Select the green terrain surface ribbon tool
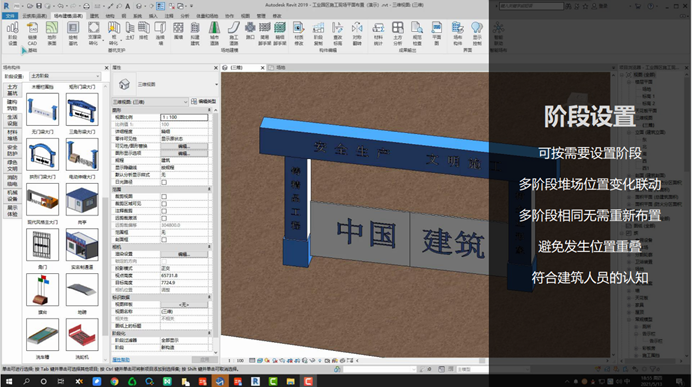 coord(52,34)
